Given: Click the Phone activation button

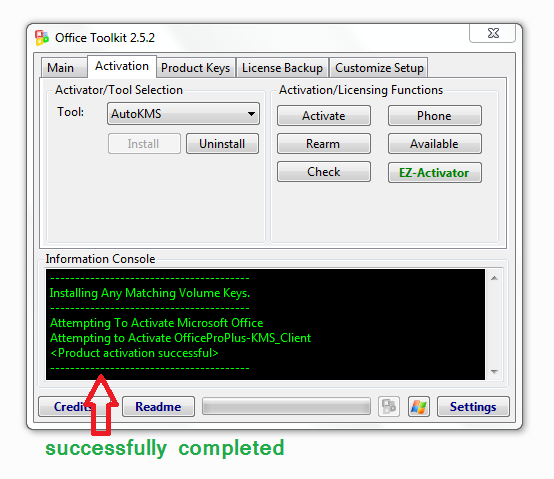Looking at the screenshot, I should point(434,116).
